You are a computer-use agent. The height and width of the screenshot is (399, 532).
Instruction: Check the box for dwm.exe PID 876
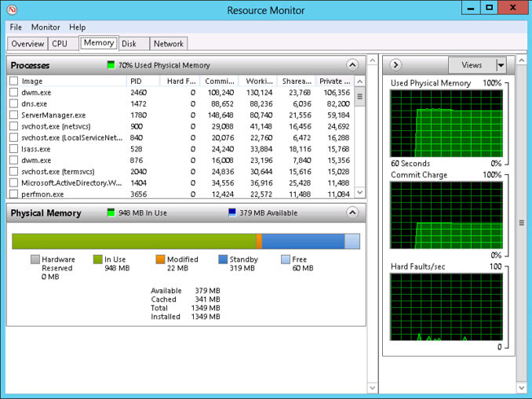pos(13,160)
